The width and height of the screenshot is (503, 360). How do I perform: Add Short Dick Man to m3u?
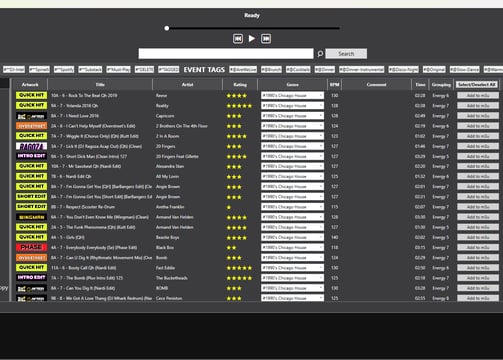pos(478,156)
